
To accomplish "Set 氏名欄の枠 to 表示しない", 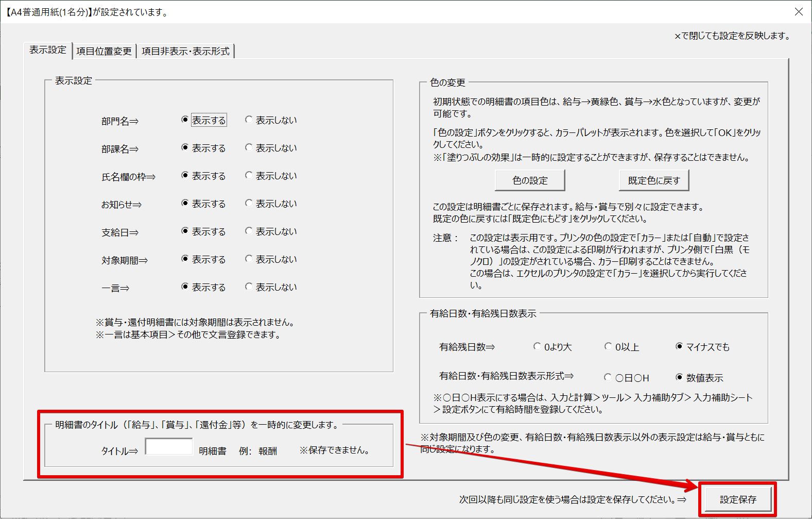I will [x=249, y=176].
